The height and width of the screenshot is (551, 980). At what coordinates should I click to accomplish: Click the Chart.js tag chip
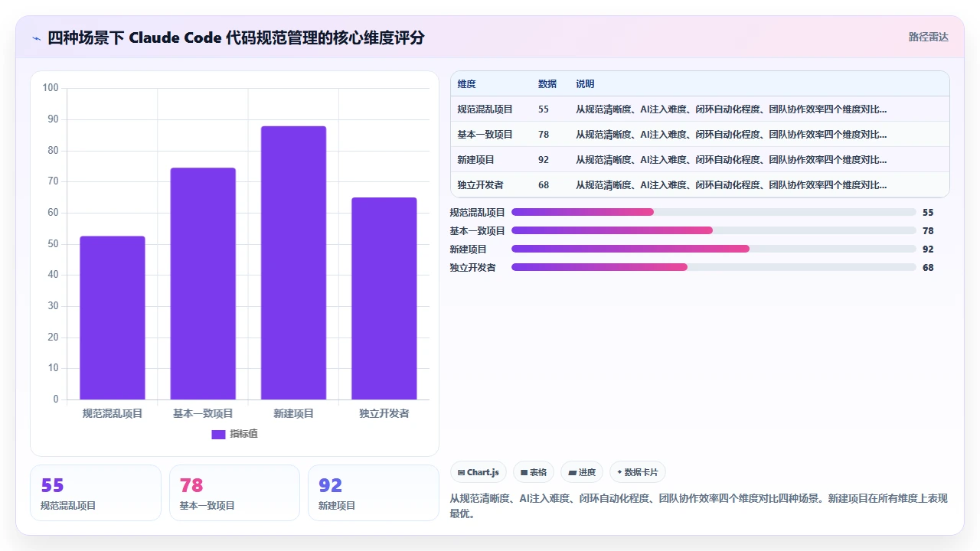479,472
